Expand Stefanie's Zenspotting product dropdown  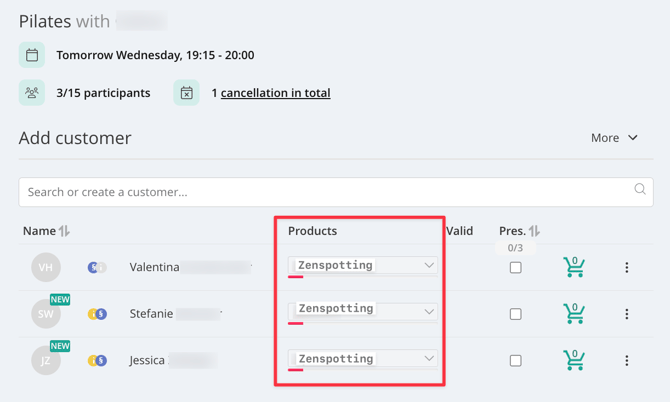[x=363, y=311]
